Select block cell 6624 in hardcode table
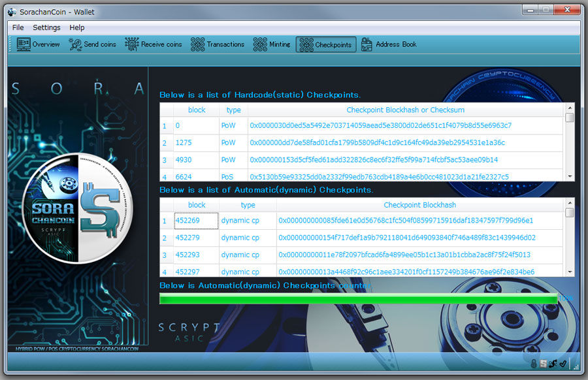The height and width of the screenshot is (380, 588). coord(196,176)
